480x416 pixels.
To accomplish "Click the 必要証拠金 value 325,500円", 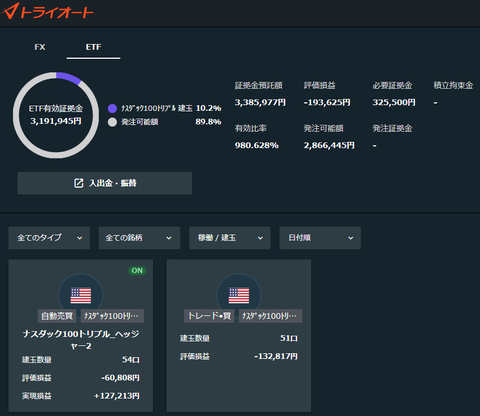I will point(394,102).
